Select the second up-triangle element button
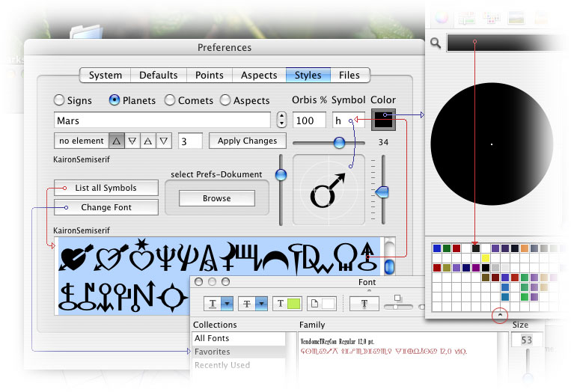Screen dimensions: 571x392 pyautogui.click(x=148, y=141)
